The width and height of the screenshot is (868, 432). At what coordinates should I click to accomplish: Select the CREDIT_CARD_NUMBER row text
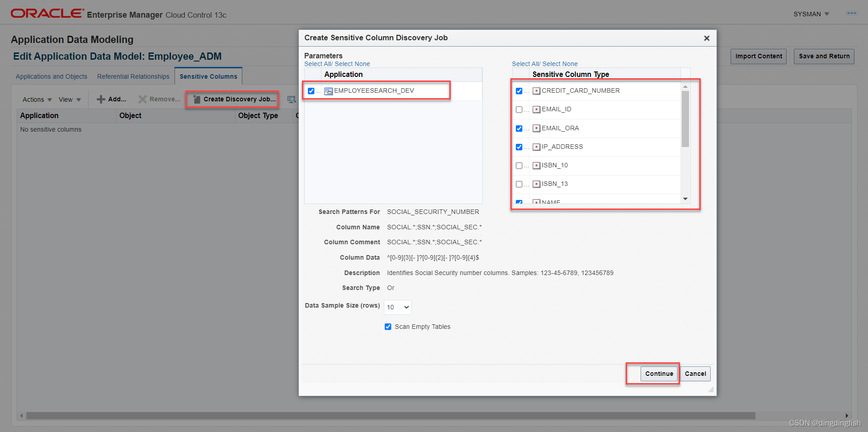coord(580,90)
